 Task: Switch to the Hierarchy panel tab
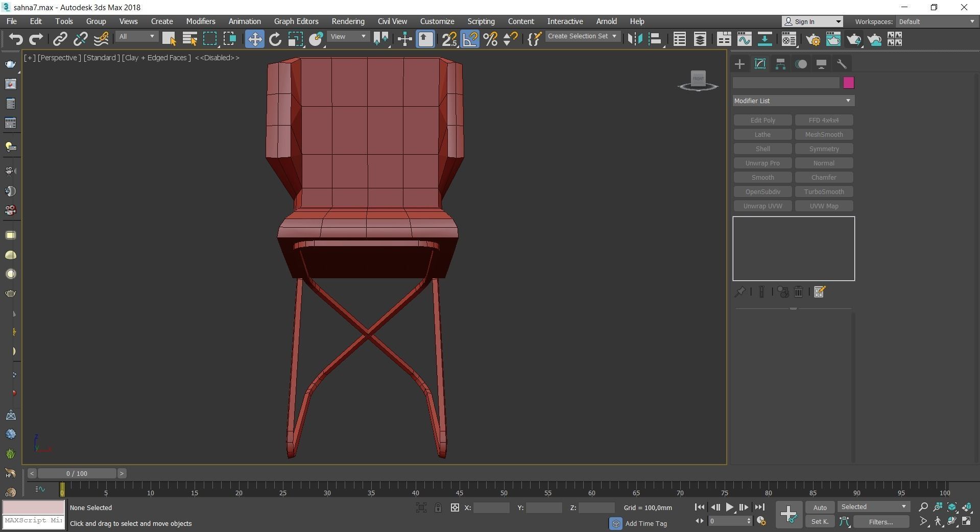pos(780,64)
